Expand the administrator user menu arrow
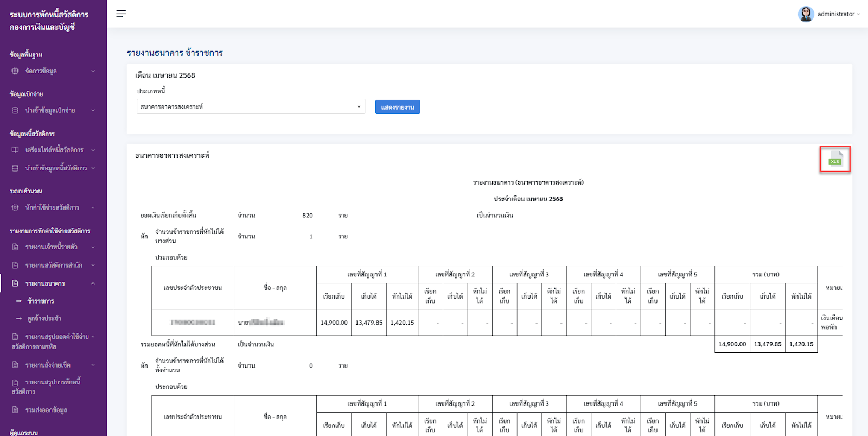The width and height of the screenshot is (868, 436). (x=858, y=15)
